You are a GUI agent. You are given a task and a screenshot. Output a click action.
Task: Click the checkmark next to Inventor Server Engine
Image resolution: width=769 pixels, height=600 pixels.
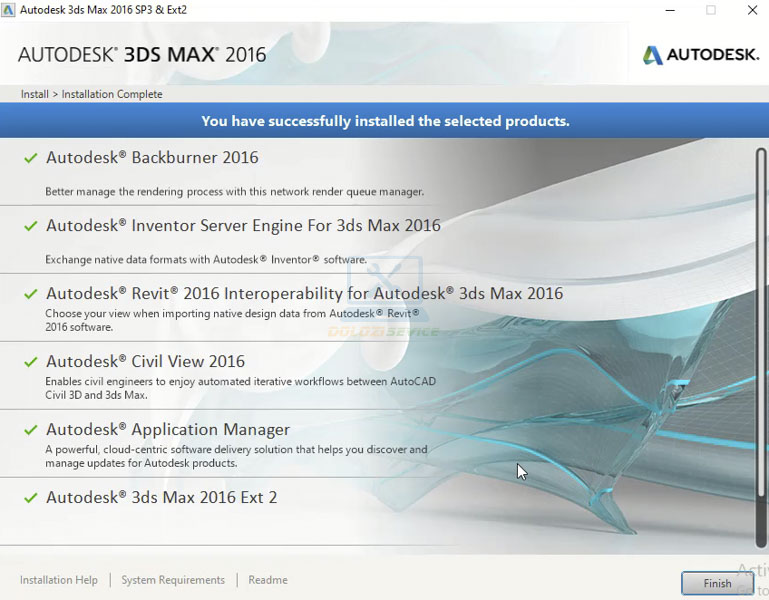tap(30, 226)
